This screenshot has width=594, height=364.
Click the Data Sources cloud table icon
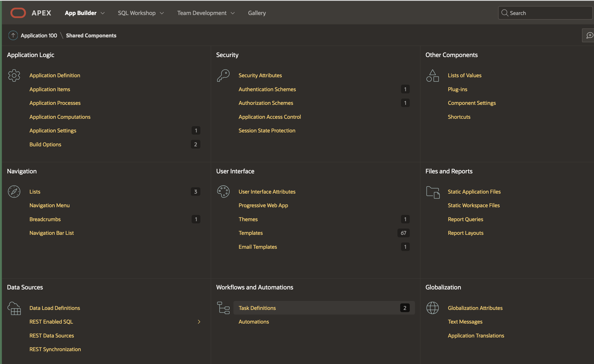click(14, 308)
